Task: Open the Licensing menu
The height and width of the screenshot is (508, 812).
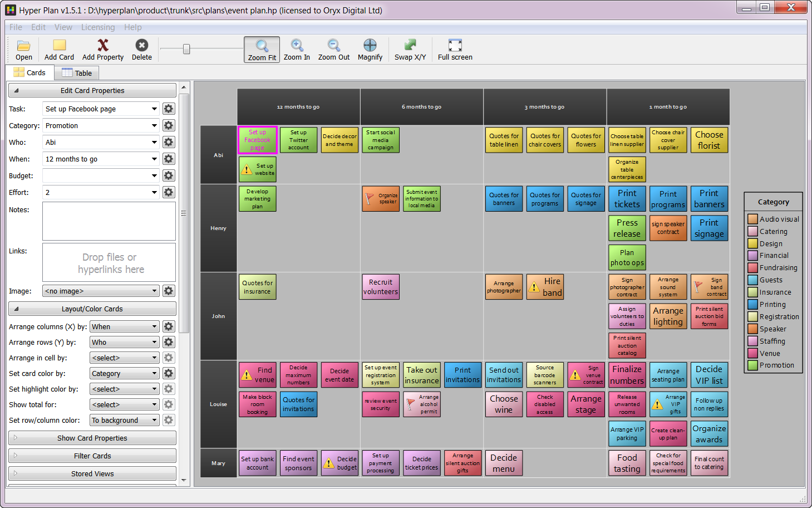Action: point(98,27)
